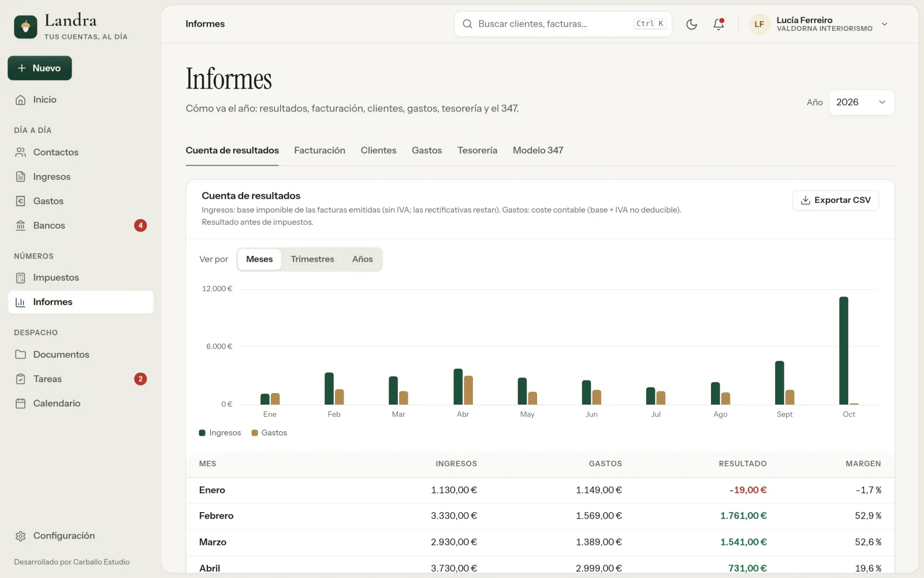Go to the Tesorería tab
The image size is (924, 578).
[x=477, y=150]
